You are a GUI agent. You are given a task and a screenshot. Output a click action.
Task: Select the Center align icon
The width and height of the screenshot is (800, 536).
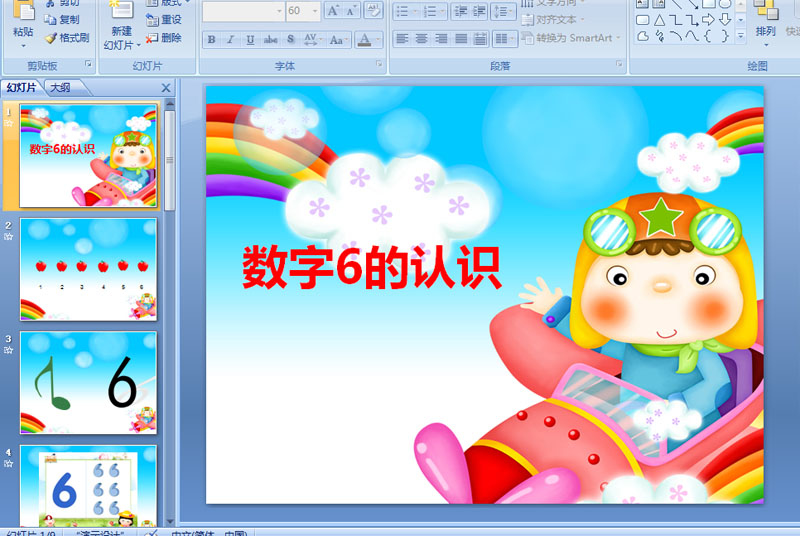pos(421,39)
